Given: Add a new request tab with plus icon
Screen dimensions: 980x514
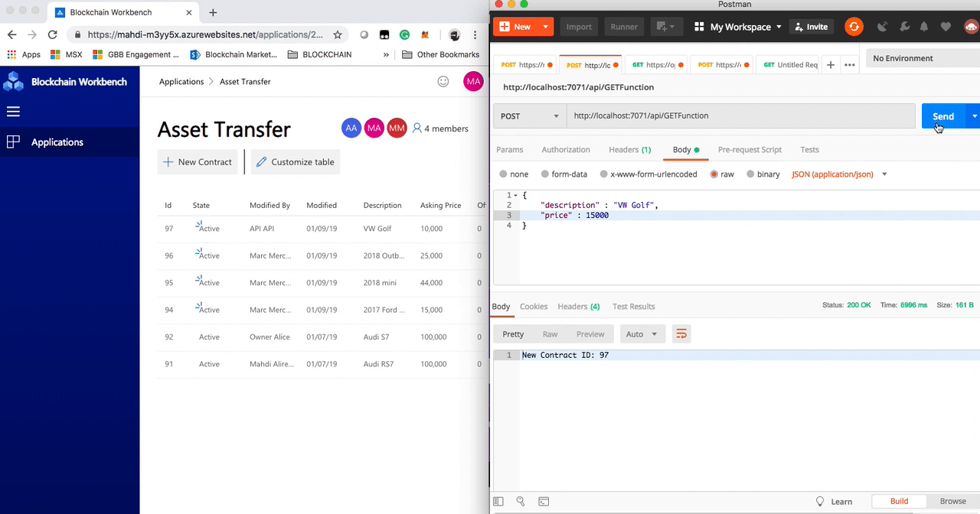Looking at the screenshot, I should [x=831, y=65].
